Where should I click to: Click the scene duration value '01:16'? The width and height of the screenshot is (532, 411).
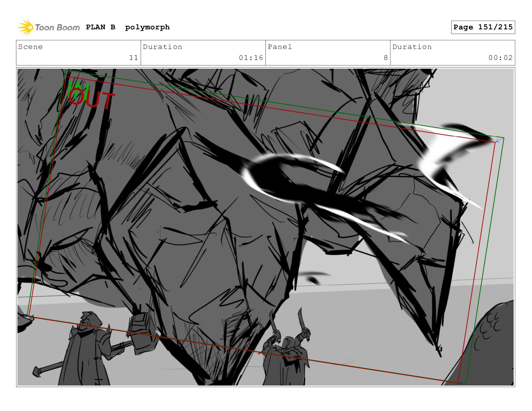251,58
